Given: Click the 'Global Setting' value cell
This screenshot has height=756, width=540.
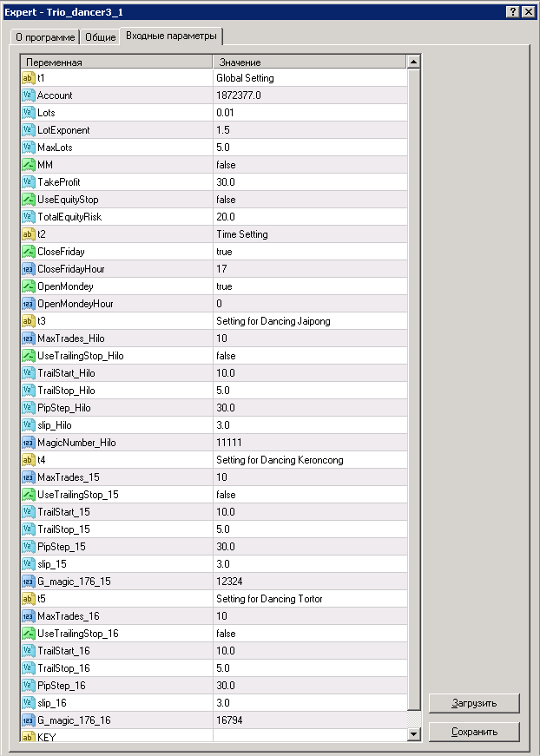Looking at the screenshot, I should pyautogui.click(x=310, y=78).
